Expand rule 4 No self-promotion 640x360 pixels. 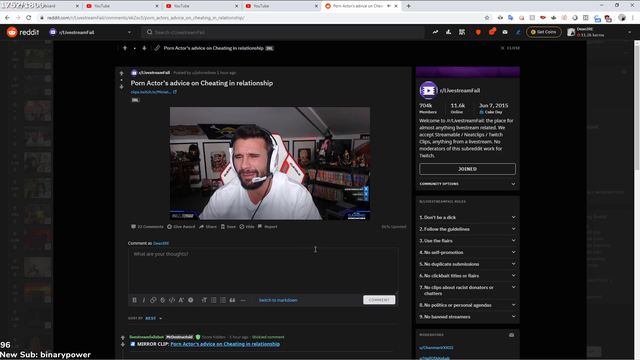pyautogui.click(x=467, y=252)
